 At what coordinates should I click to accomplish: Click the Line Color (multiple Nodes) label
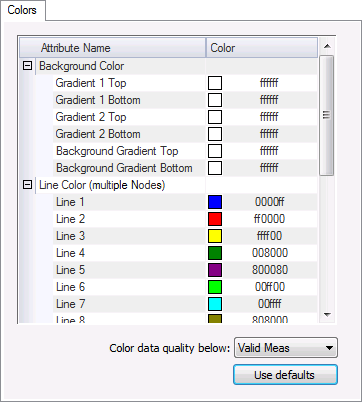[x=102, y=185]
